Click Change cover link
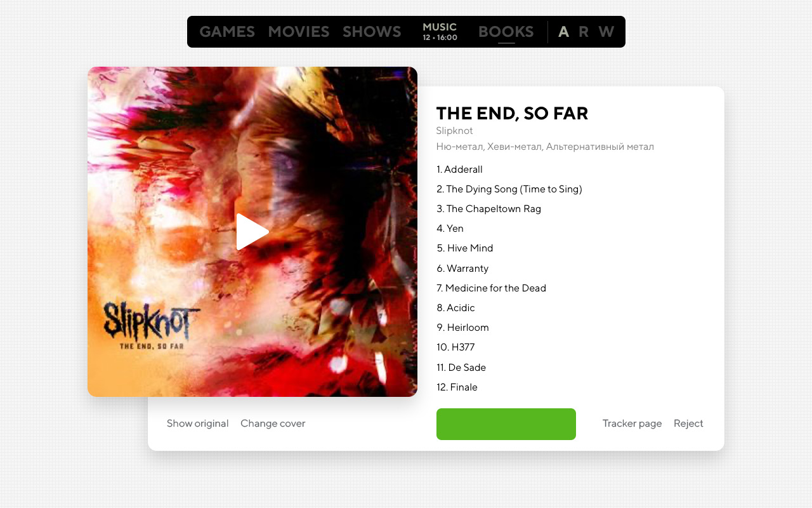 click(273, 424)
